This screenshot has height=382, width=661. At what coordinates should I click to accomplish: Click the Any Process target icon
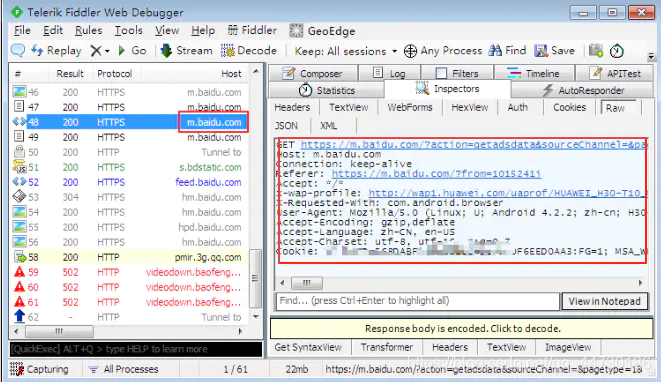[x=410, y=51]
